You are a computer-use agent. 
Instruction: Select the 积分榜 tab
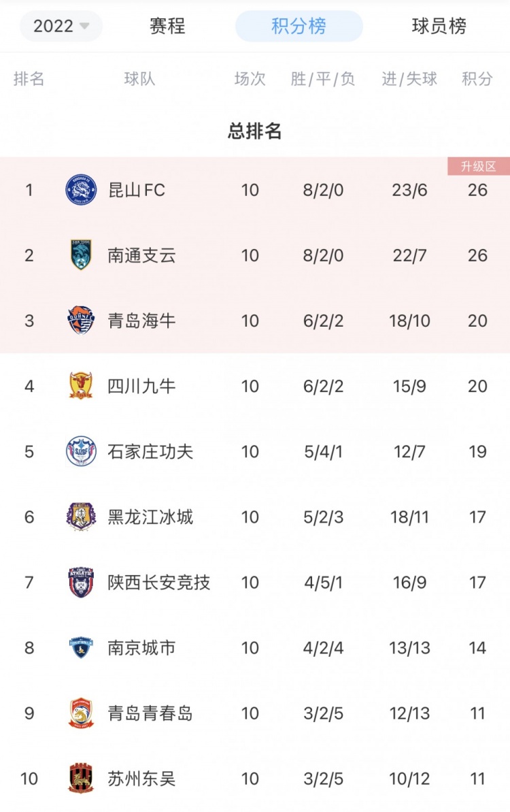click(x=299, y=26)
